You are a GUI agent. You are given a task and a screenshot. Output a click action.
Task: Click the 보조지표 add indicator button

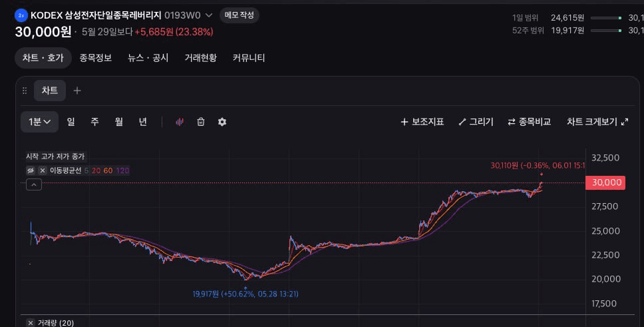[x=422, y=122]
